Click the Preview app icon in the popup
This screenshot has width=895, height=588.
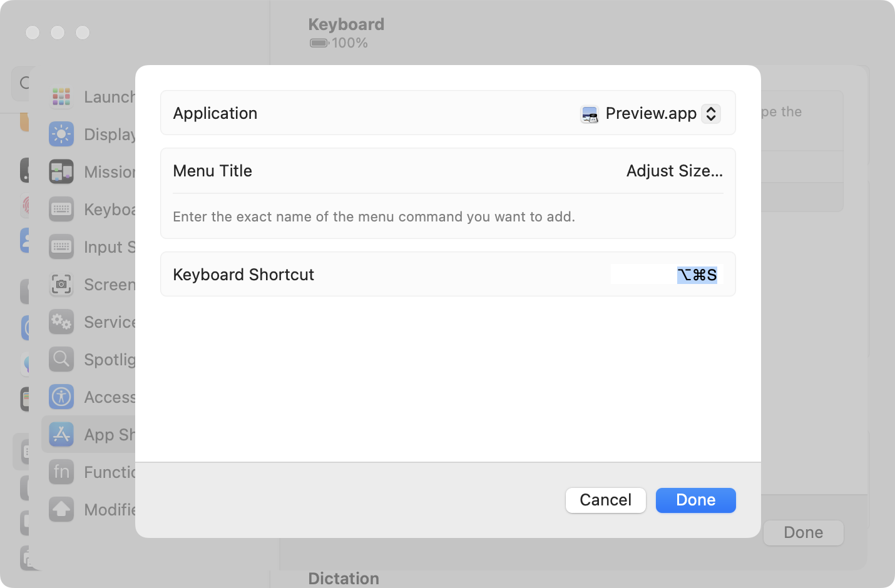(590, 114)
